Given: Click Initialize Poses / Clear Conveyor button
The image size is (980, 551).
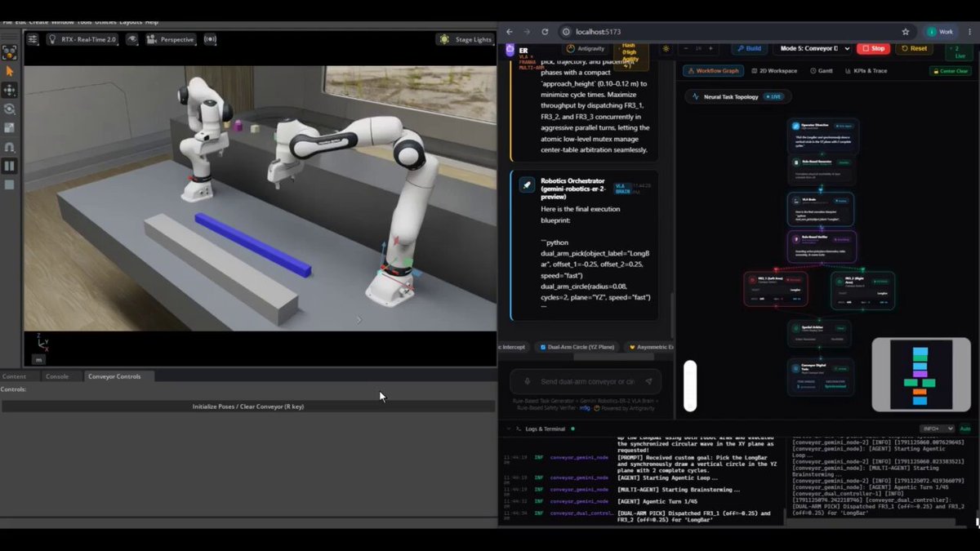Looking at the screenshot, I should point(248,406).
